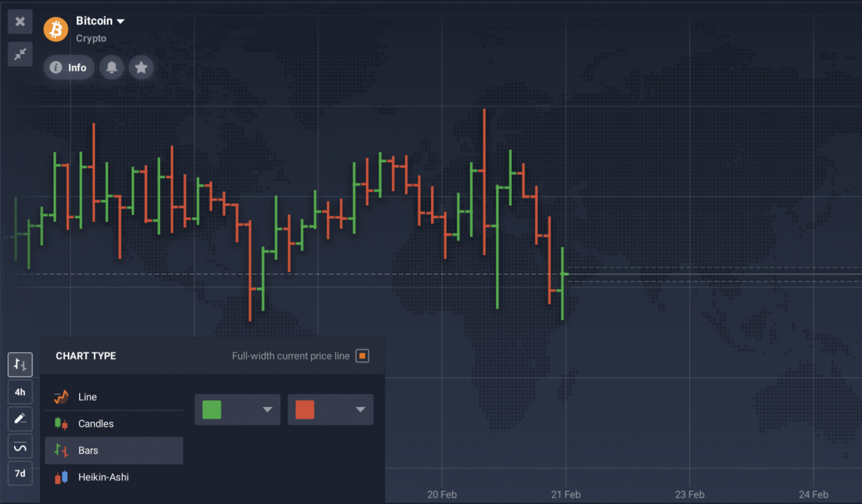Open the drawing pencil tool
Screen dimensions: 862x504
tap(20, 419)
